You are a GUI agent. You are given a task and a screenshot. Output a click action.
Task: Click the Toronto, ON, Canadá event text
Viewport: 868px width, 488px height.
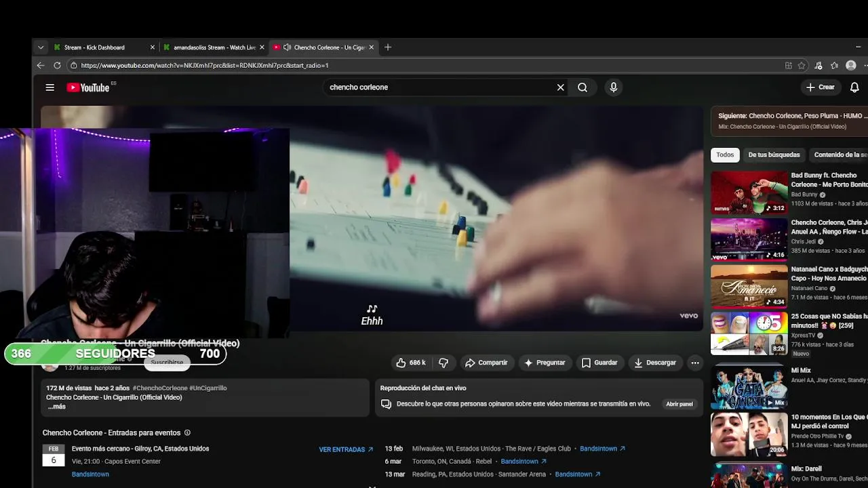pyautogui.click(x=452, y=462)
